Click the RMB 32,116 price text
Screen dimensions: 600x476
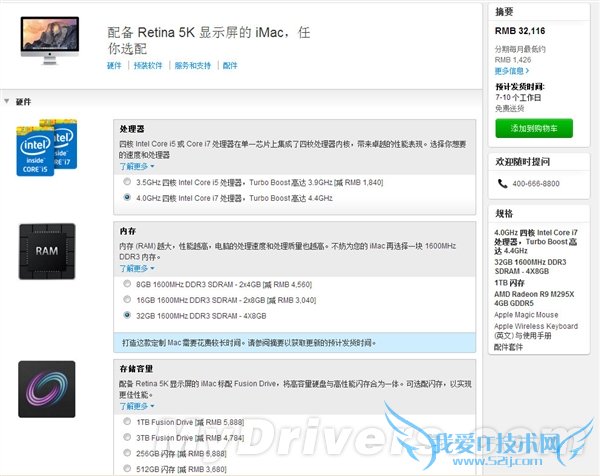(520, 31)
